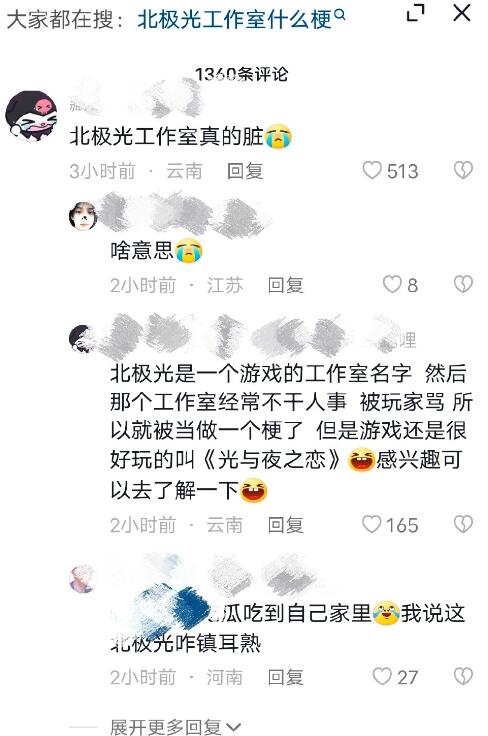Reply to the 北极光工作室真的脏 comment
The width and height of the screenshot is (488, 736).
click(244, 171)
